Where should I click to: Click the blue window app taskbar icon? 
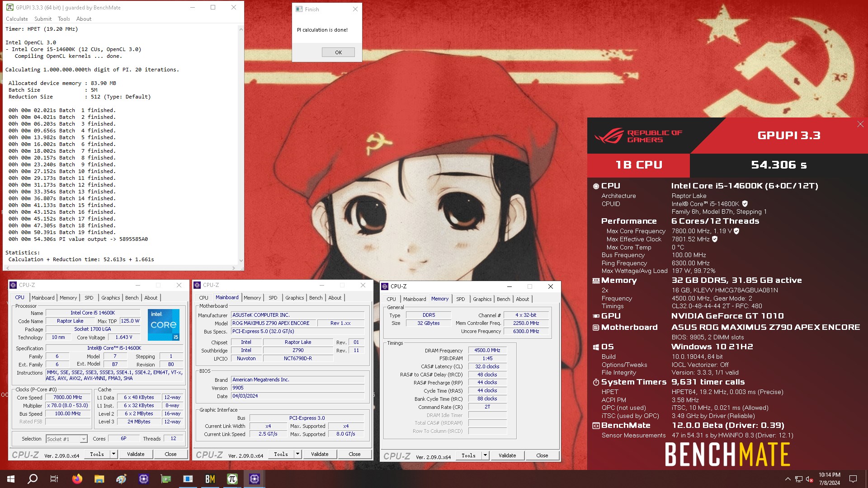[x=188, y=479]
